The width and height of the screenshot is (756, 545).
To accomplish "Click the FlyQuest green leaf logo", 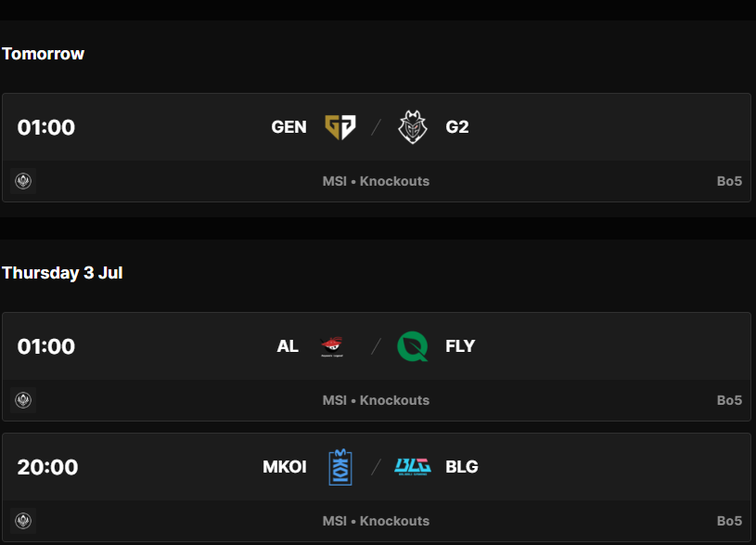I will [x=412, y=346].
